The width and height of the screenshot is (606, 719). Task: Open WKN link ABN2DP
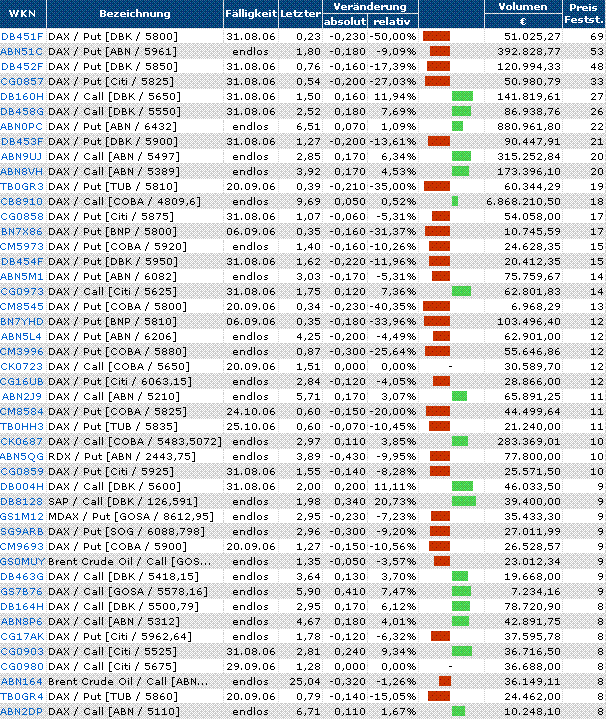click(22, 711)
